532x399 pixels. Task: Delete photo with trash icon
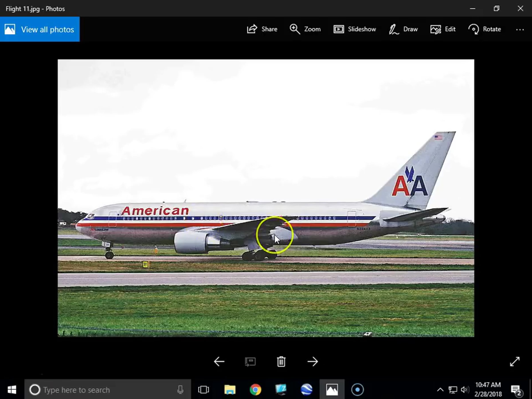coord(281,362)
